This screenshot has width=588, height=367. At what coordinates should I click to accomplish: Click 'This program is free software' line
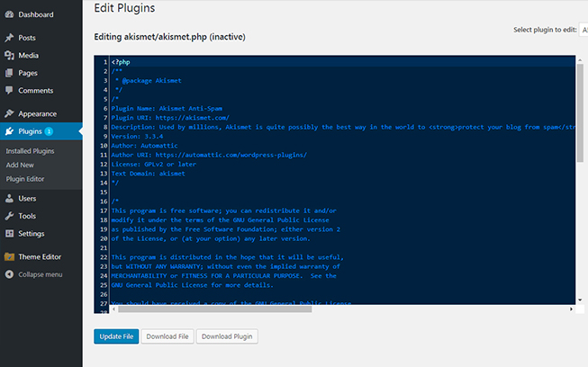224,210
